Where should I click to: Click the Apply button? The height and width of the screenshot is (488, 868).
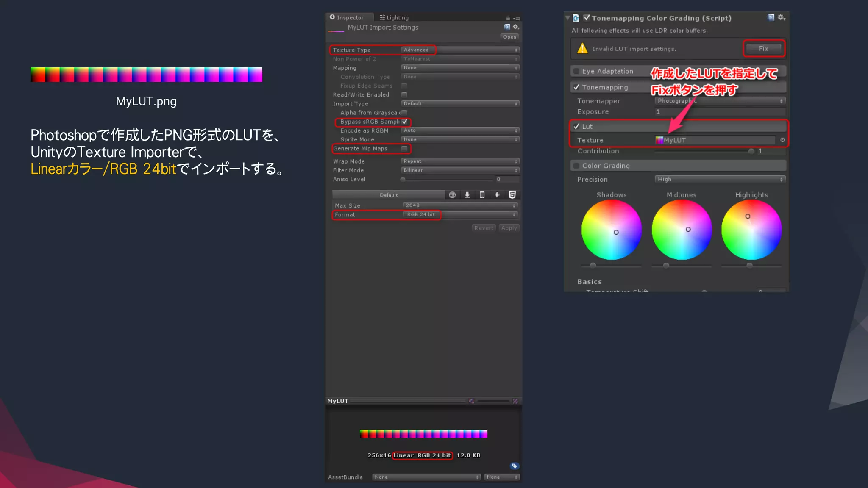(509, 228)
